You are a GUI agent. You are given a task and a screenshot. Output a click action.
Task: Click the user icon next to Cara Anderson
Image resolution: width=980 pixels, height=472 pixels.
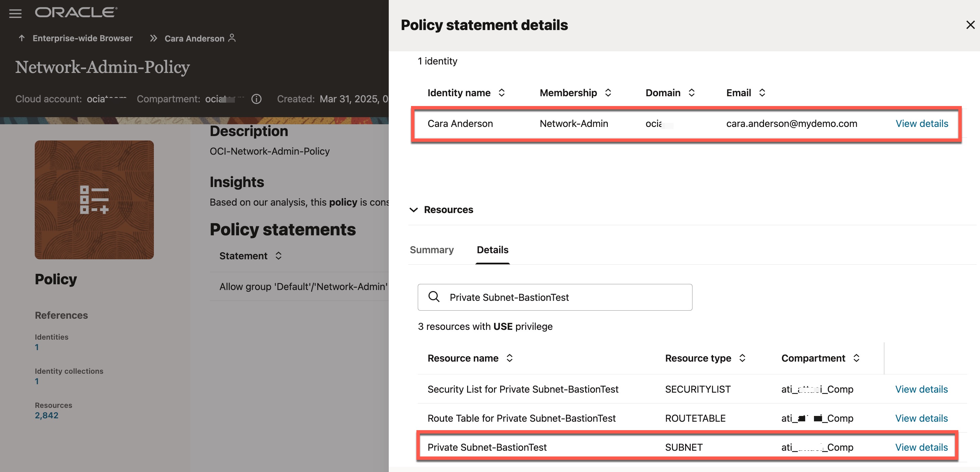[x=232, y=38]
